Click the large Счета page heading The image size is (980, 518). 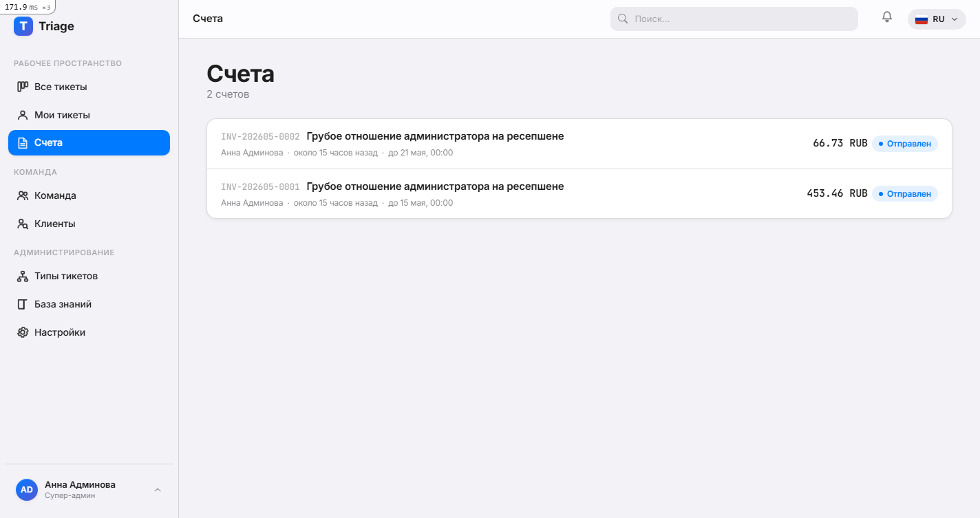coord(240,74)
